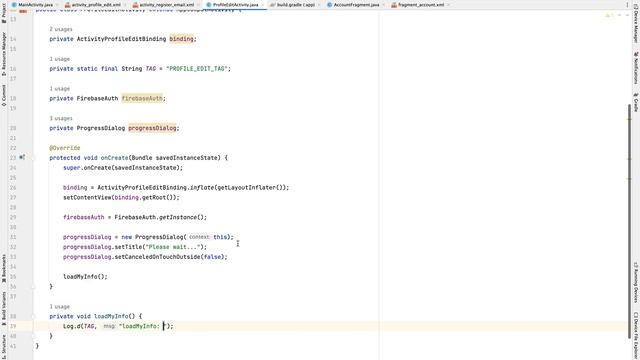Click line number 39 in gutter
The width and height of the screenshot is (640, 360).
(13, 326)
